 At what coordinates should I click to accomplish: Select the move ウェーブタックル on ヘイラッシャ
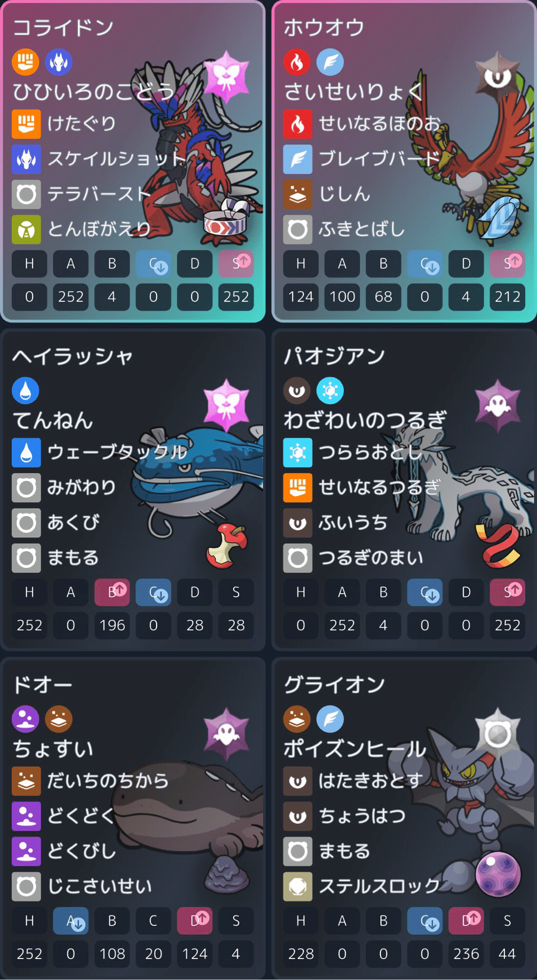click(117, 452)
